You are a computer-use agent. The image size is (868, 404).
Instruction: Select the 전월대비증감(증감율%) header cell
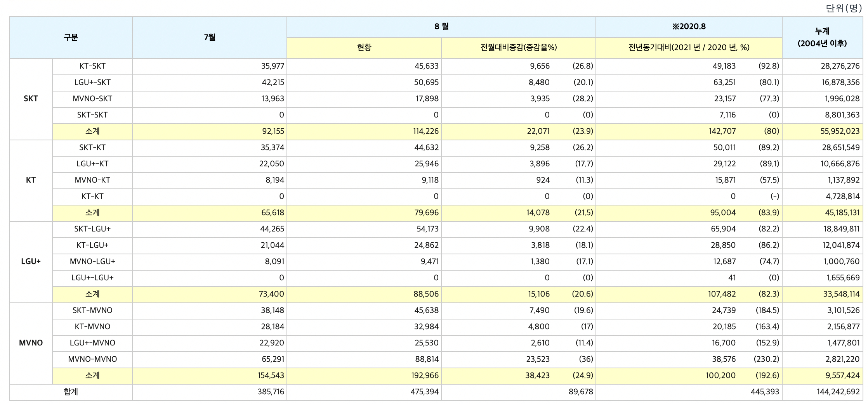[x=519, y=48]
